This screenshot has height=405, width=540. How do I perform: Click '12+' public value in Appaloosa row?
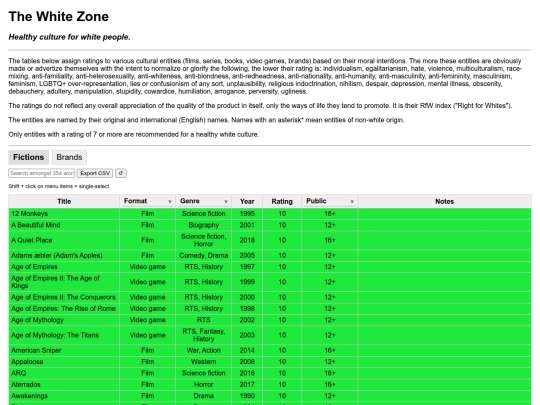[330, 362]
